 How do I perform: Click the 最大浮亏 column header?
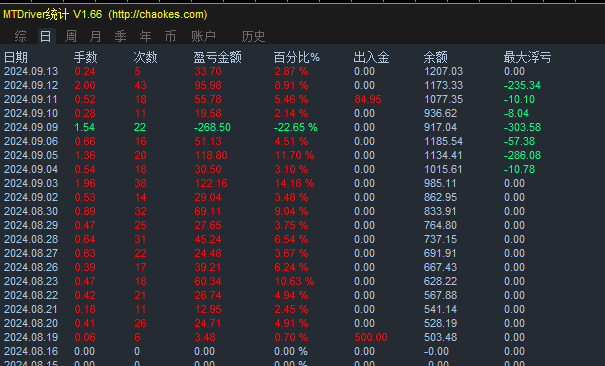point(527,57)
